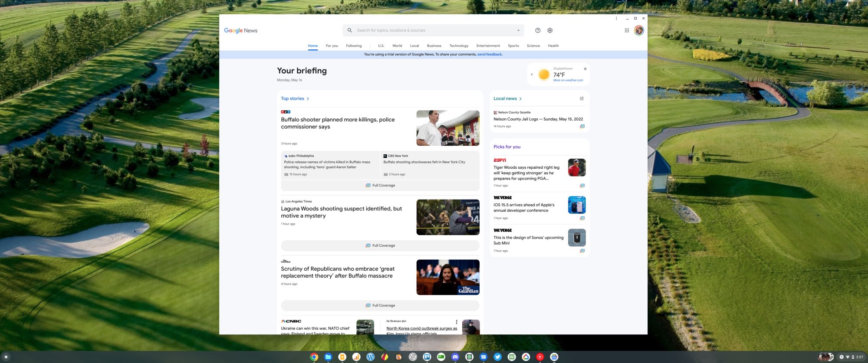Click the weather widget location target icon
The width and height of the screenshot is (868, 363).
(585, 69)
